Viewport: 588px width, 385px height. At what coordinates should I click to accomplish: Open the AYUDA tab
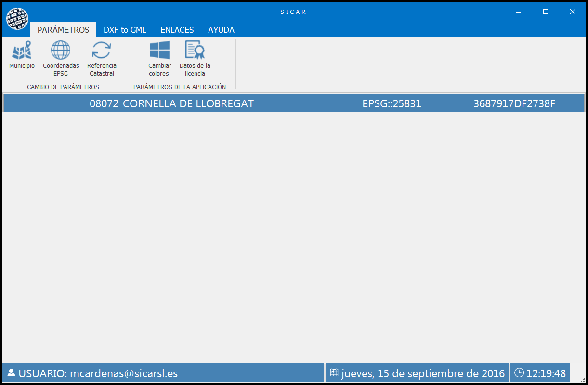point(221,30)
